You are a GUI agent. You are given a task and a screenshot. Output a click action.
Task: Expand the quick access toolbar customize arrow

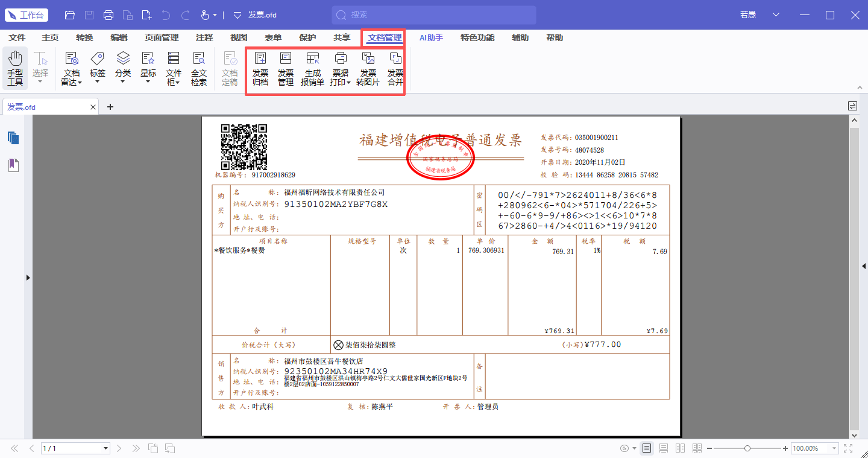tap(237, 15)
